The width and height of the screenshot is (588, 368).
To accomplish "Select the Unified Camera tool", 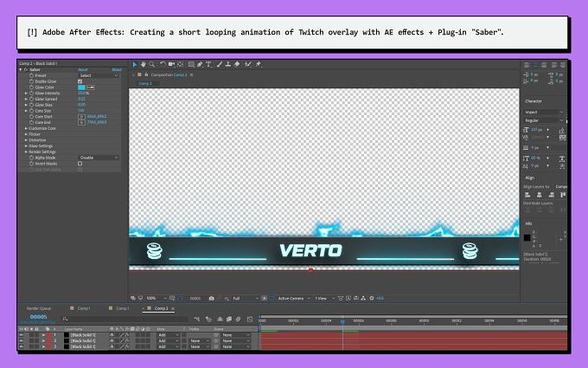I will [x=172, y=64].
